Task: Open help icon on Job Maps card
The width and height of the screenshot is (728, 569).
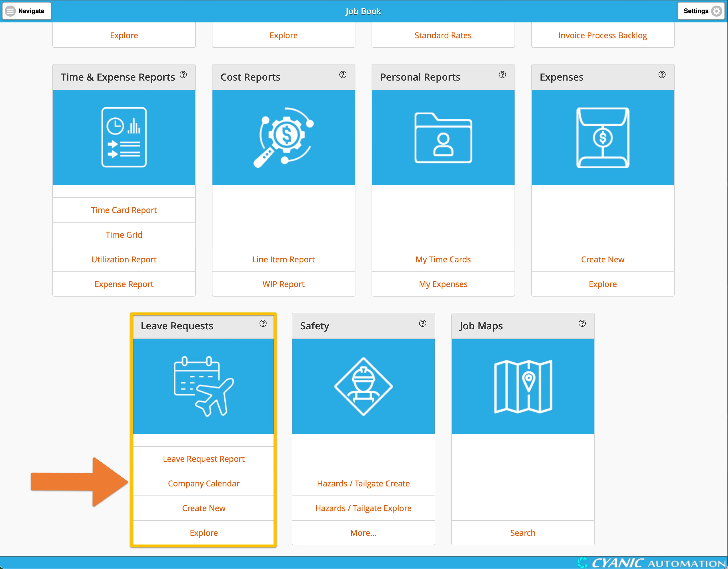Action: pyautogui.click(x=582, y=323)
